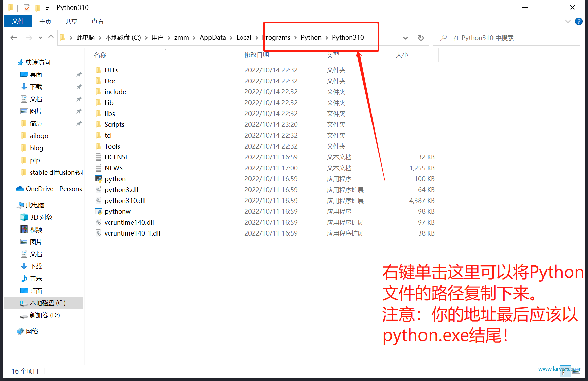Open the 主页 ribbon tab
Viewport: 588px width, 381px height.
click(x=45, y=21)
